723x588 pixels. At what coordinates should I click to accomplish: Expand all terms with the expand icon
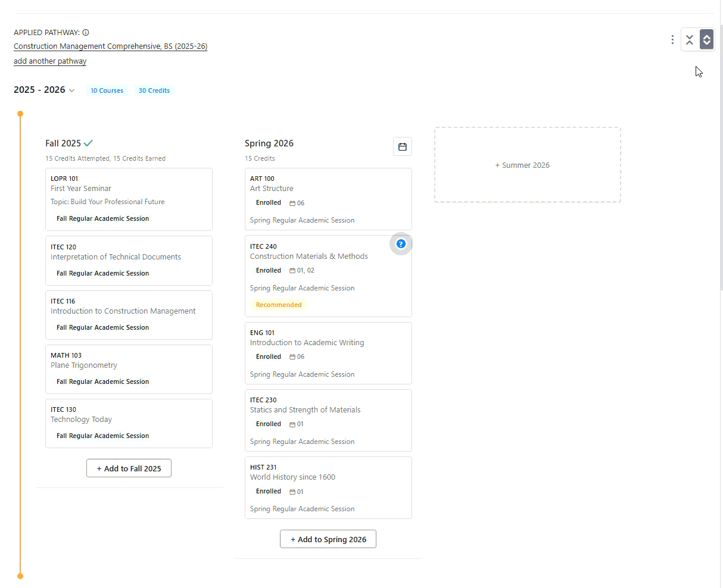(706, 40)
